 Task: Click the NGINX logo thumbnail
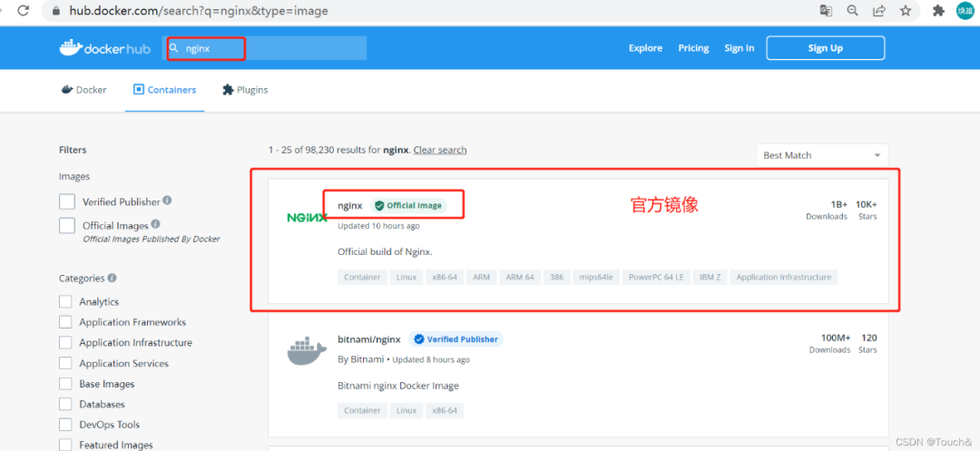(x=307, y=218)
